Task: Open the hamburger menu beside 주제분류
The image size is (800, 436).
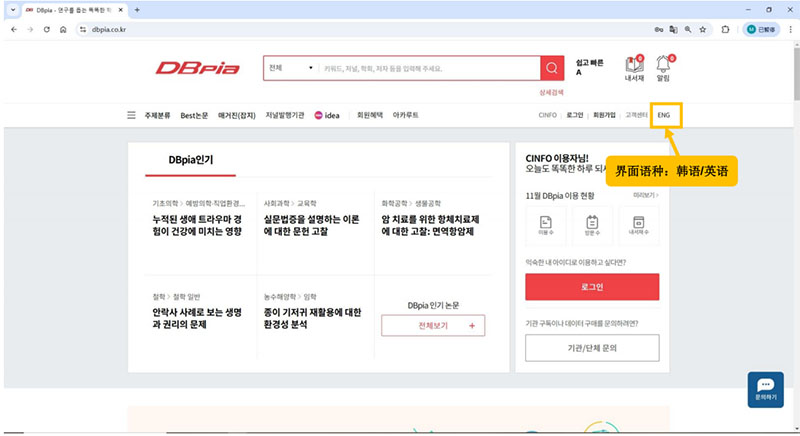Action: 131,115
